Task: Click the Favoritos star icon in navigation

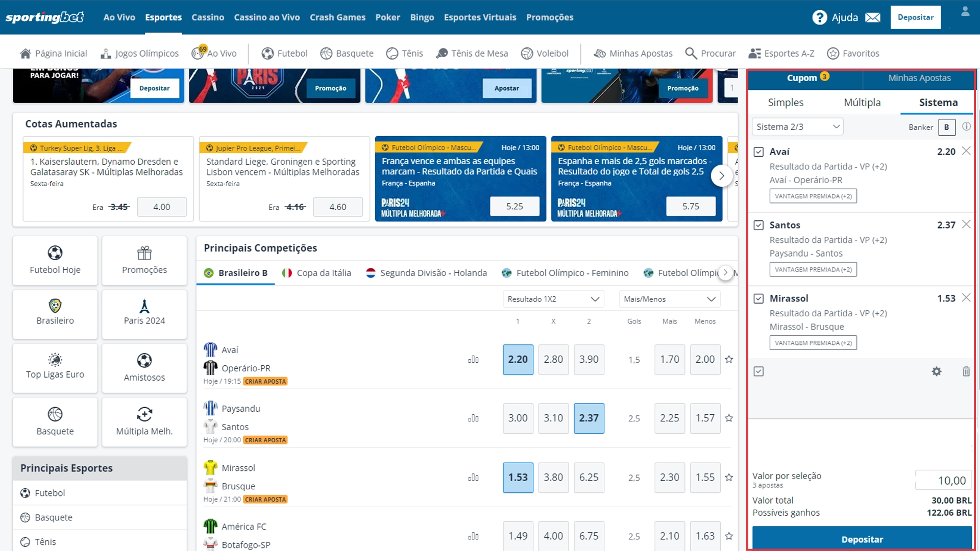Action: pyautogui.click(x=832, y=53)
